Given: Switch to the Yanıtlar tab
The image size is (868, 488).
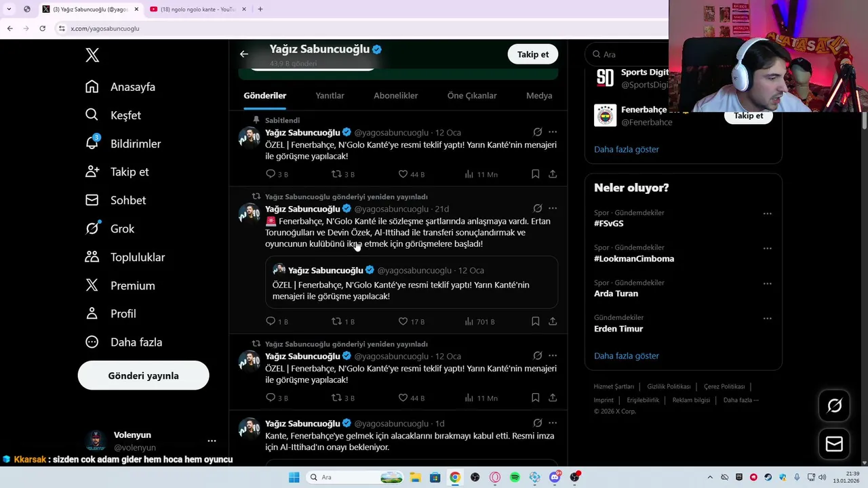Looking at the screenshot, I should click(x=330, y=96).
